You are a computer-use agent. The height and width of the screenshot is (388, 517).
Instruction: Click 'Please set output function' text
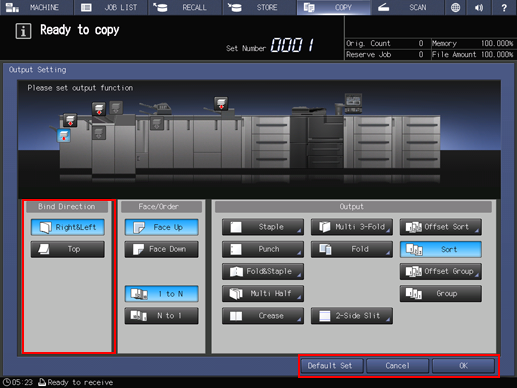[x=80, y=88]
